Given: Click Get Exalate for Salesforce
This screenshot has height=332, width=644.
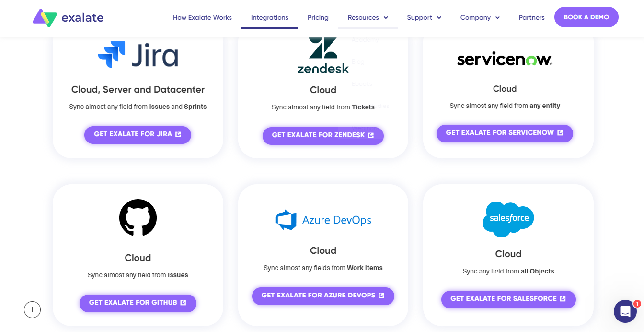Looking at the screenshot, I should tap(508, 299).
